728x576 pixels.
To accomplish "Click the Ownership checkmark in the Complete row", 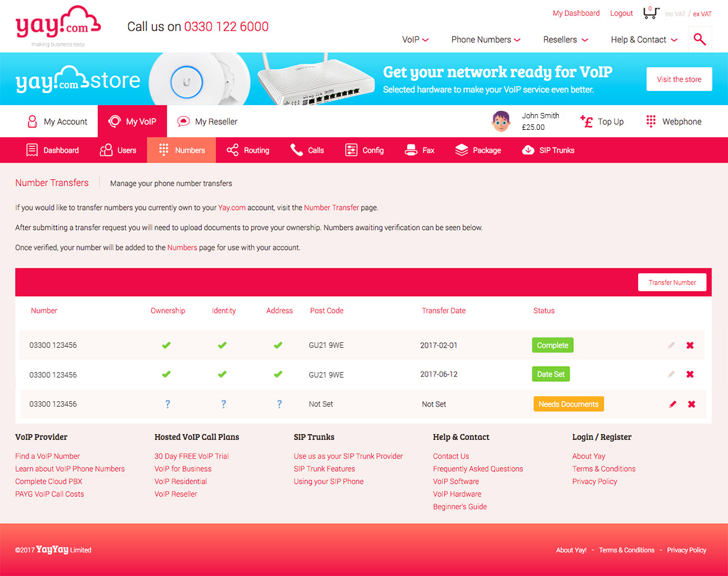I will 166,345.
